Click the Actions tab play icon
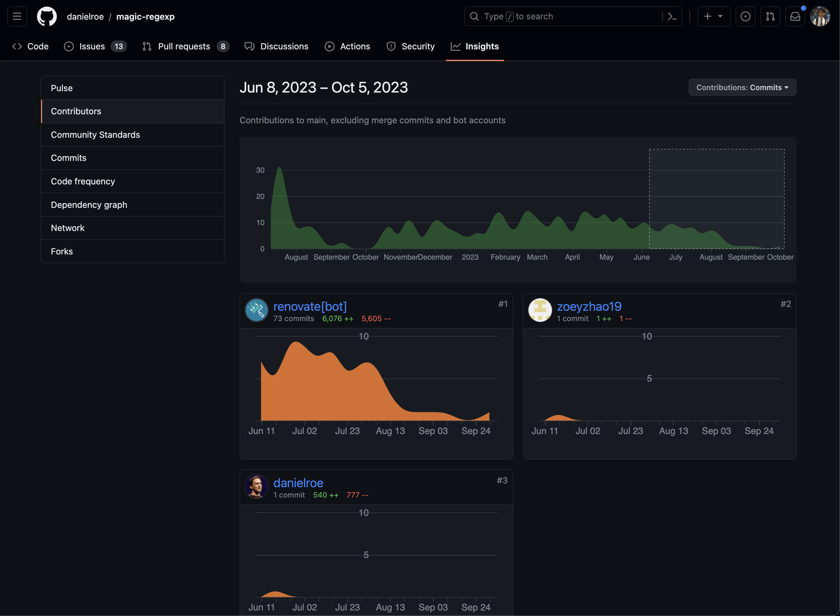This screenshot has width=840, height=616. (330, 46)
